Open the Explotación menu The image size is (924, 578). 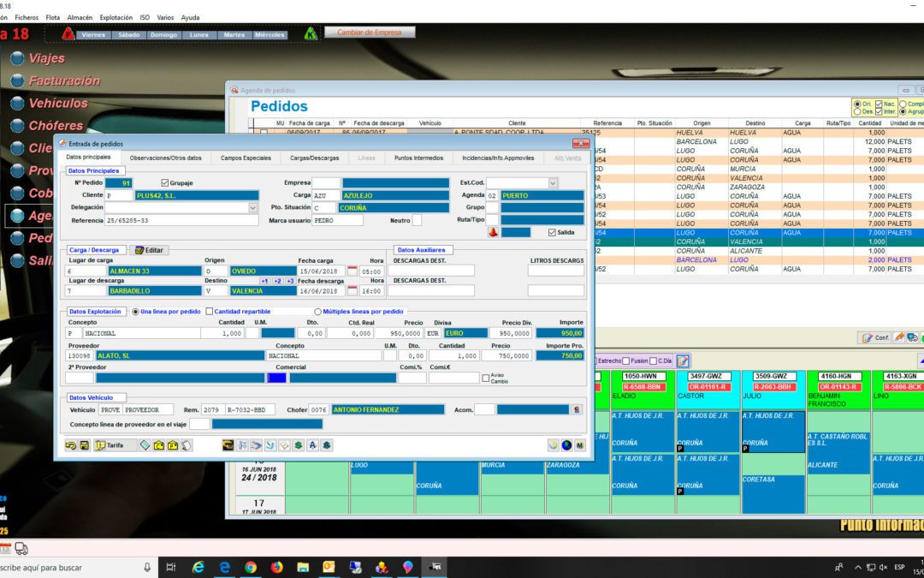click(x=116, y=18)
